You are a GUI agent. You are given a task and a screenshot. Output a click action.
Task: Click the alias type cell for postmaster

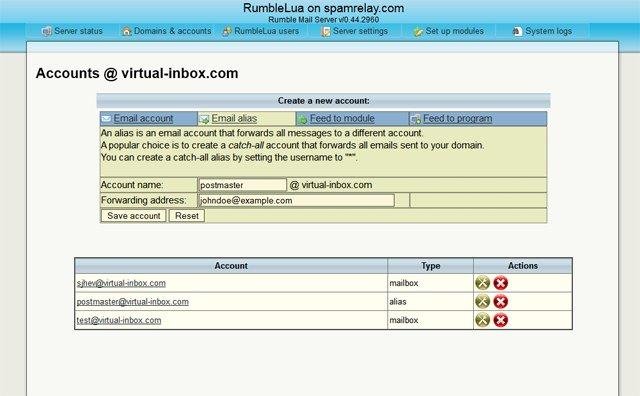point(431,302)
